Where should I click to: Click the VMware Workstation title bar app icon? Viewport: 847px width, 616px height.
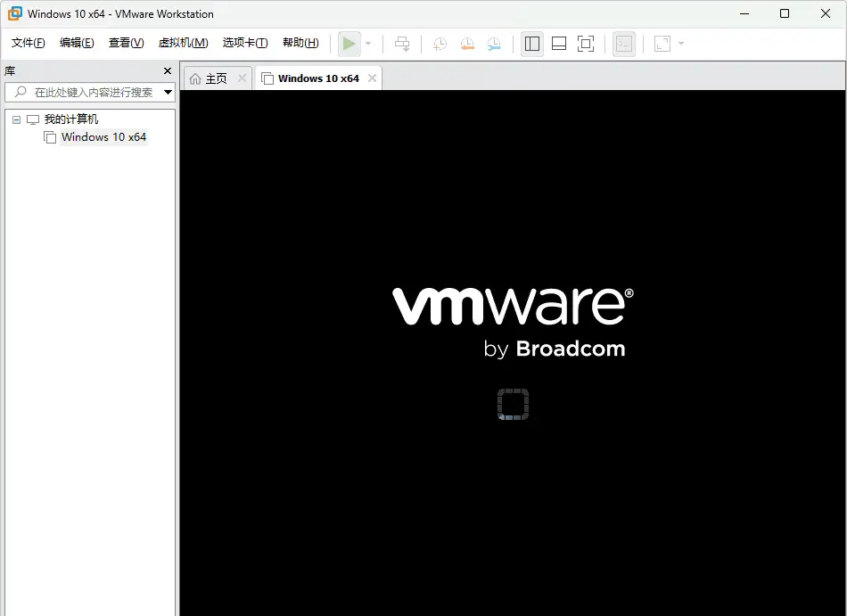tap(14, 13)
